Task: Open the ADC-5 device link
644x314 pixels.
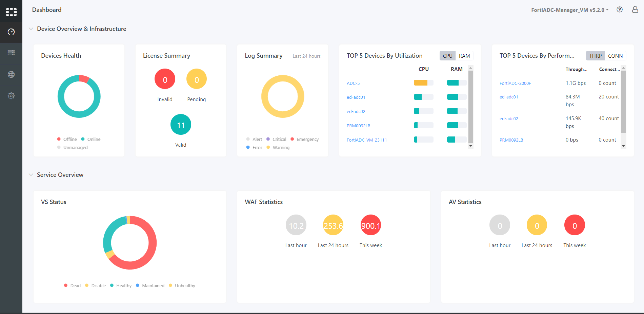Action: 353,83
